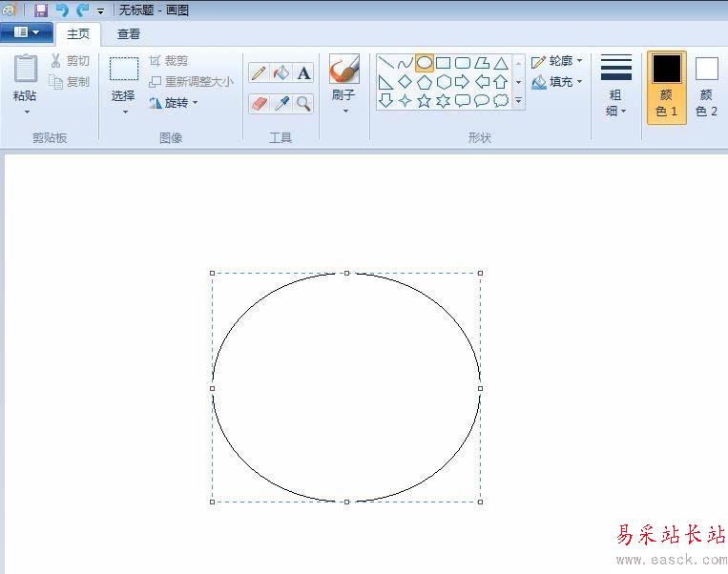Open the blue Paint file menu button
Image resolution: width=728 pixels, height=574 pixels.
coord(27,32)
